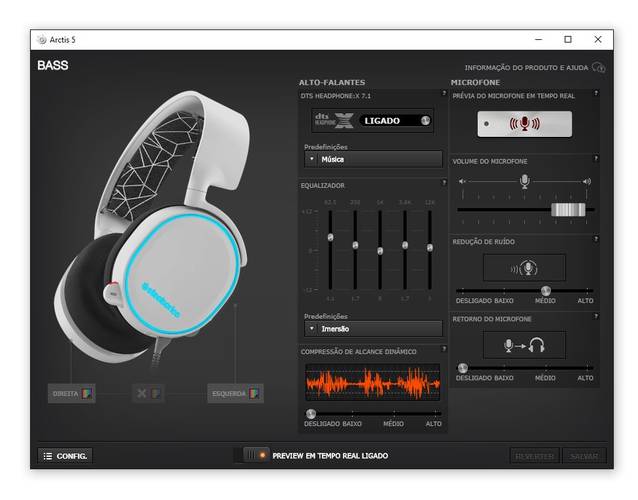Click help question mark for dynamic range compression
Screen dimensions: 638x500
444,349
